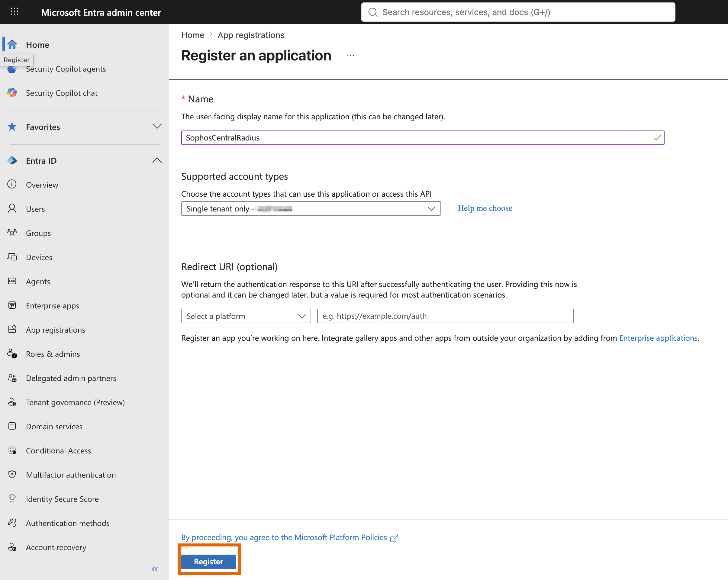Open Delegated admin partners in sidebar

tap(71, 378)
